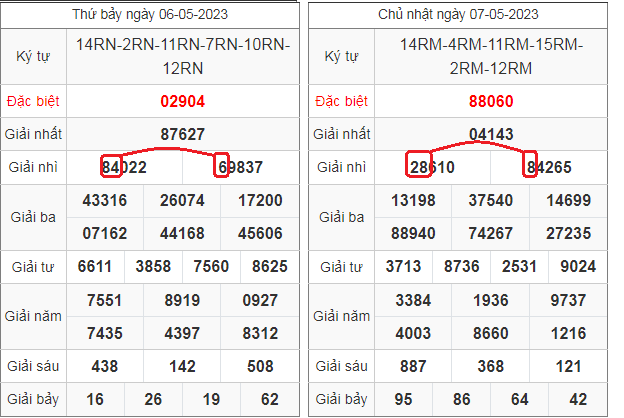The height and width of the screenshot is (418, 624).
Task: Click first prize number 04143
Action: (x=492, y=134)
